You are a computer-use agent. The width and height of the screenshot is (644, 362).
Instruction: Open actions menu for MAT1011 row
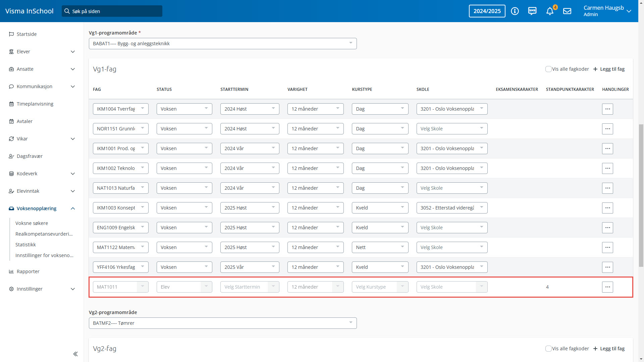coord(607,287)
